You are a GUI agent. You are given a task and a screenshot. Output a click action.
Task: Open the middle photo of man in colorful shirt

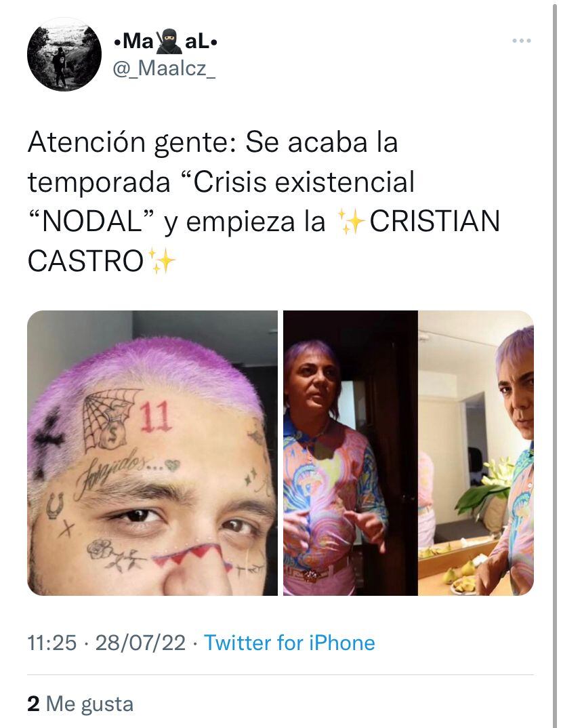(350, 453)
